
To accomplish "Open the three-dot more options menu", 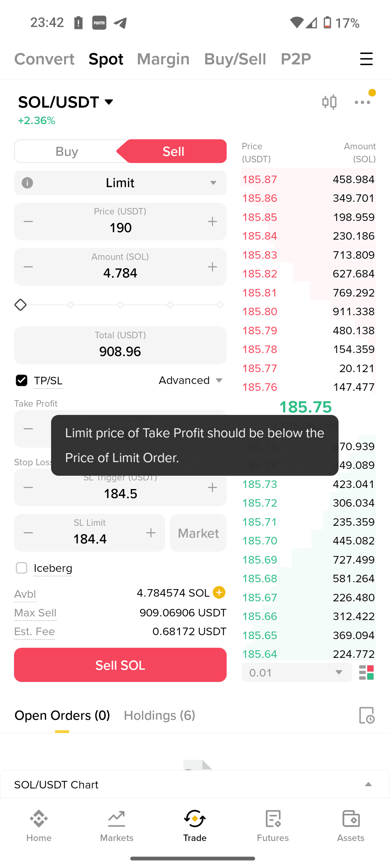I will pyautogui.click(x=363, y=102).
